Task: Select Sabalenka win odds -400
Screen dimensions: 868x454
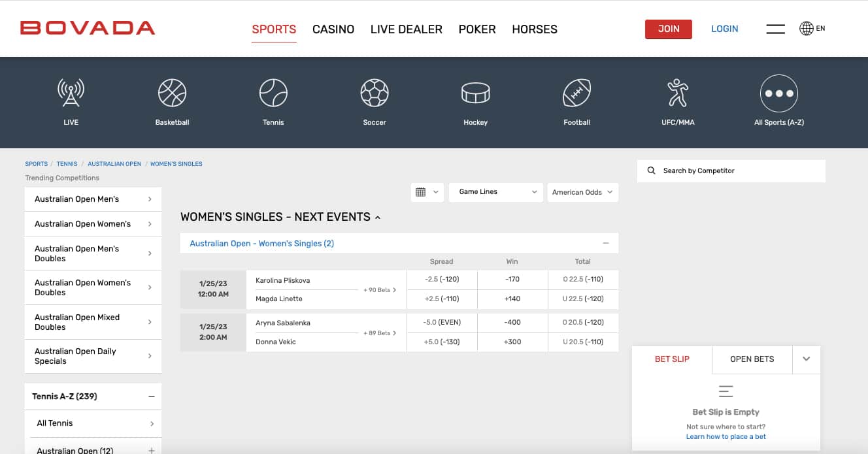Action: point(512,323)
